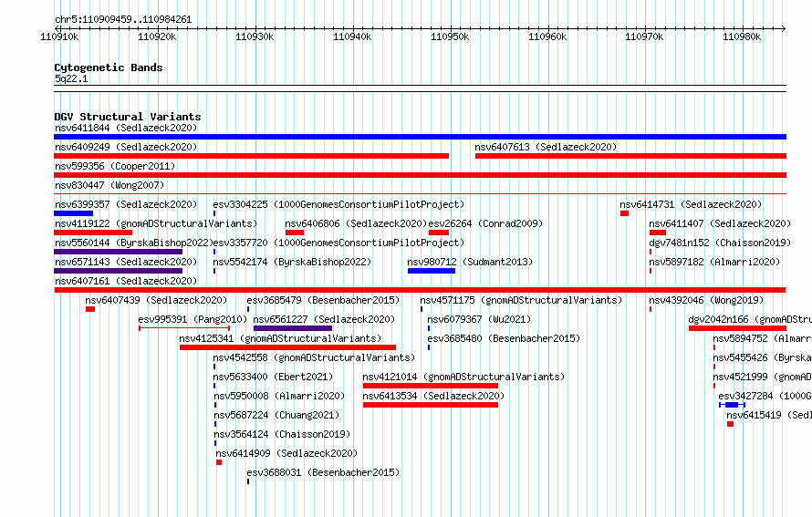Click the 110950k ruler label
The height and width of the screenshot is (517, 812).
[x=450, y=36]
